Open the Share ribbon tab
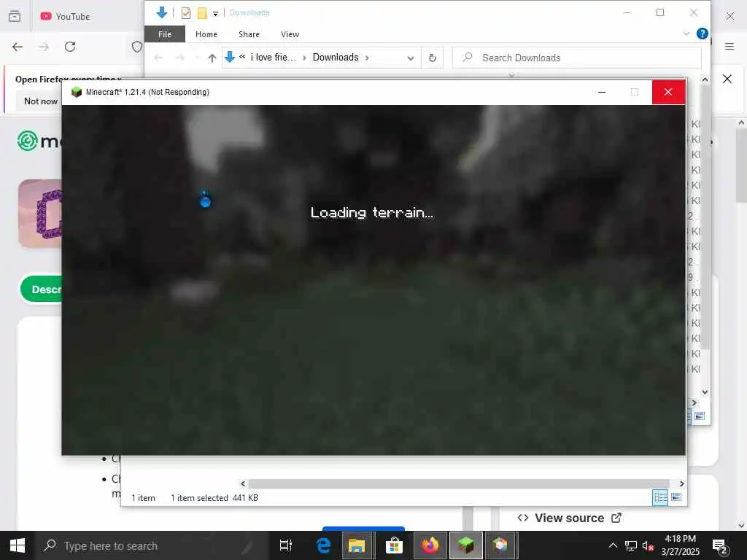The width and height of the screenshot is (747, 560). pyautogui.click(x=249, y=34)
